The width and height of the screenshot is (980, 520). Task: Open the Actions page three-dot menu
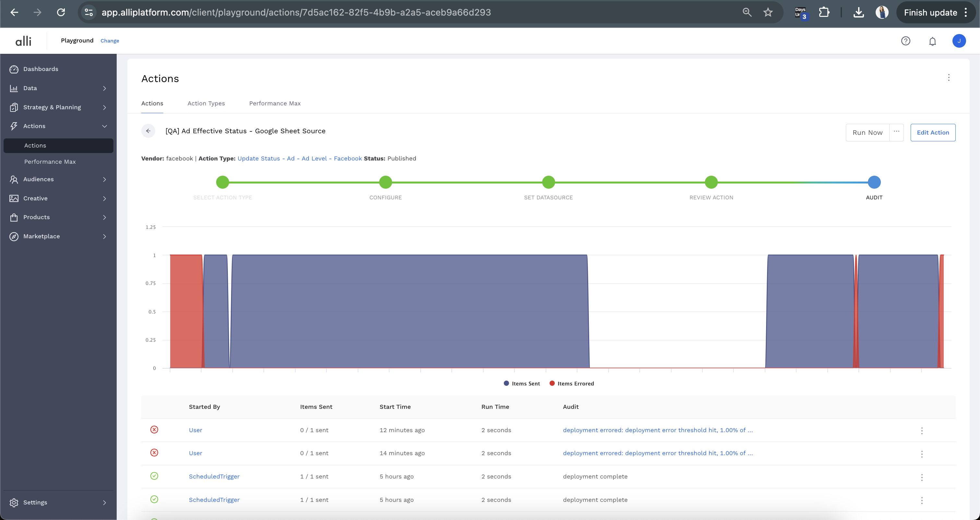point(949,78)
